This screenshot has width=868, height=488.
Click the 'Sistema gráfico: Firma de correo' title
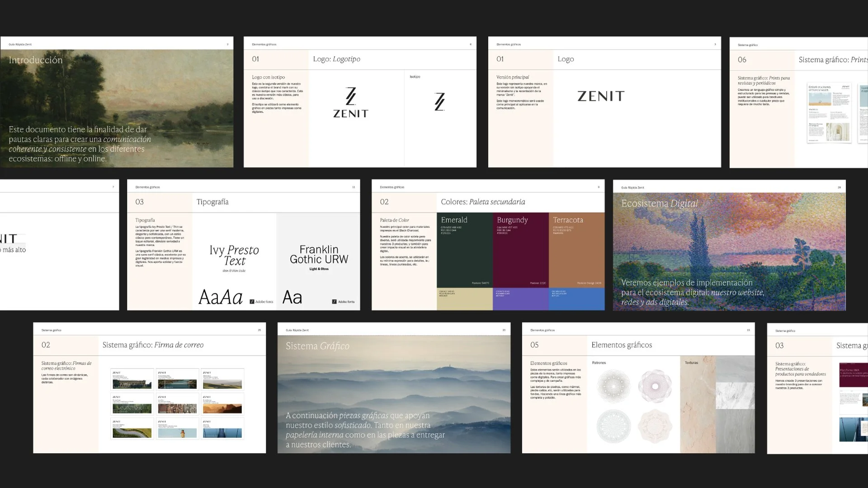(153, 345)
